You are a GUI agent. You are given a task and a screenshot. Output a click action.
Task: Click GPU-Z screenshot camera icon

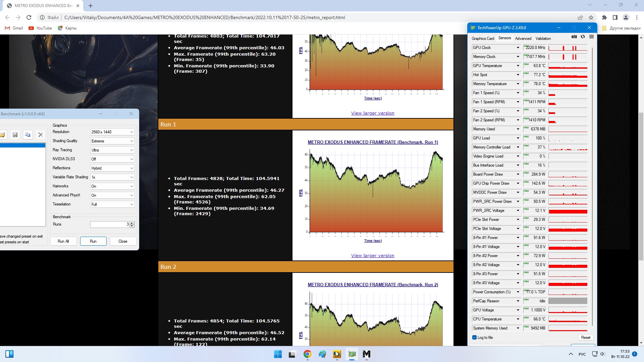574,37
